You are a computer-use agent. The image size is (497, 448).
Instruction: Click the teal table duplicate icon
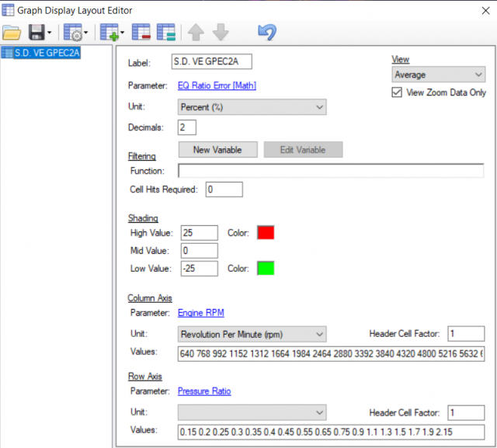165,33
